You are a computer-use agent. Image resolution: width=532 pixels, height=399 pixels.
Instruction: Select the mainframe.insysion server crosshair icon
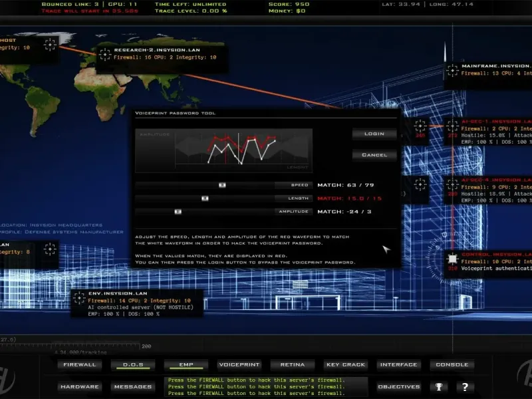pyautogui.click(x=452, y=70)
